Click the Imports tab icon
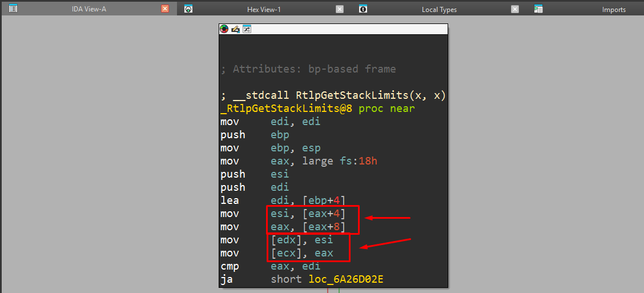644x293 pixels. (x=538, y=9)
